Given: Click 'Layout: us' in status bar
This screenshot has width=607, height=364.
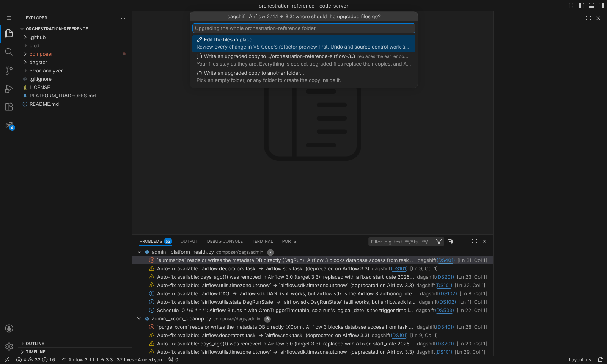Looking at the screenshot, I should 580,360.
